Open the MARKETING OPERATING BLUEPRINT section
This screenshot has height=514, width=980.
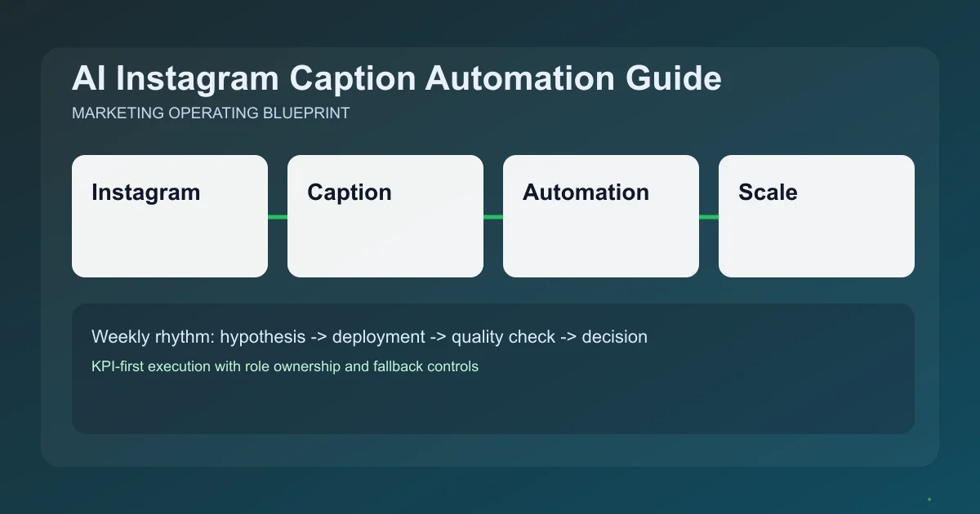[x=211, y=113]
